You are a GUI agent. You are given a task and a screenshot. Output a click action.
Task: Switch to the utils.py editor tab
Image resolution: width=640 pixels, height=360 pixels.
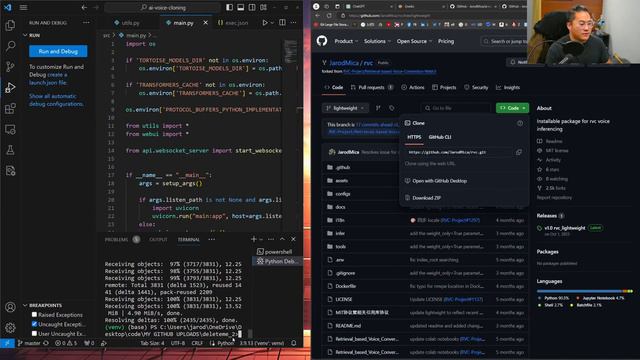pos(127,23)
